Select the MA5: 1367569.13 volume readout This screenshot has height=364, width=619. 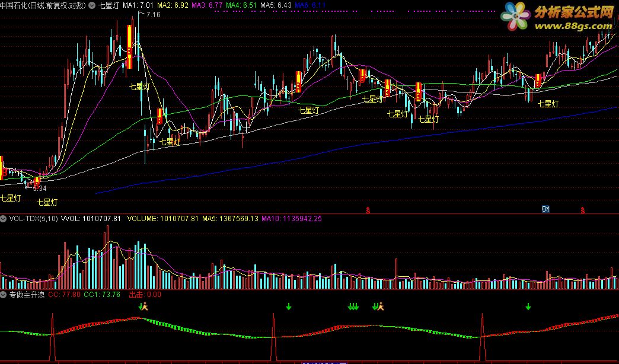coord(230,218)
